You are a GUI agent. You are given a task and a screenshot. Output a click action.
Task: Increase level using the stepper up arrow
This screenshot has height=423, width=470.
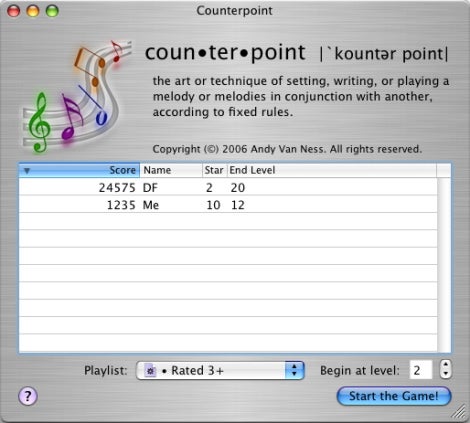tap(446, 364)
